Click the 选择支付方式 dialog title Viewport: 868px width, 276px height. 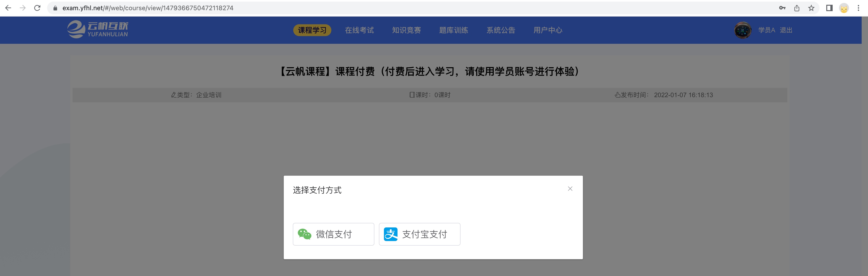tap(317, 190)
